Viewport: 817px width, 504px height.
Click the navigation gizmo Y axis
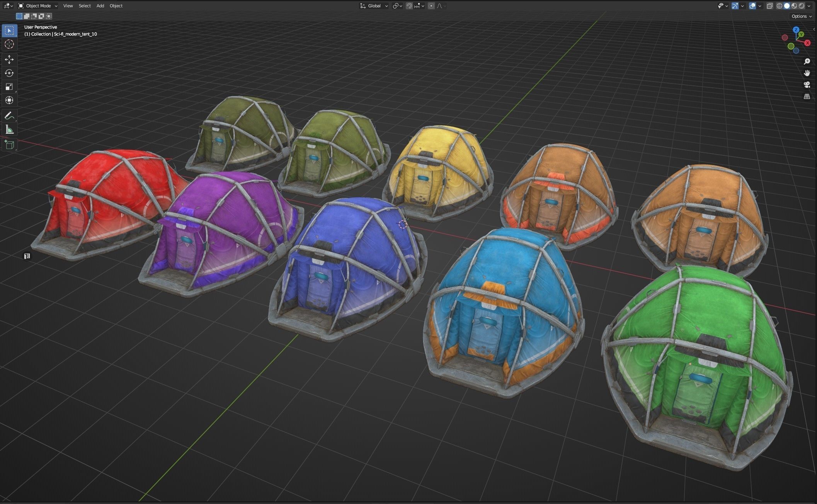802,34
